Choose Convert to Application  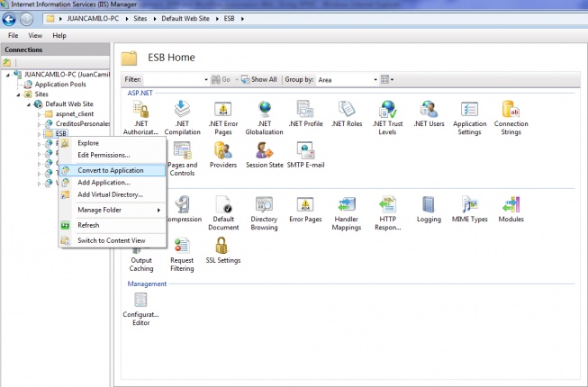pyautogui.click(x=113, y=170)
